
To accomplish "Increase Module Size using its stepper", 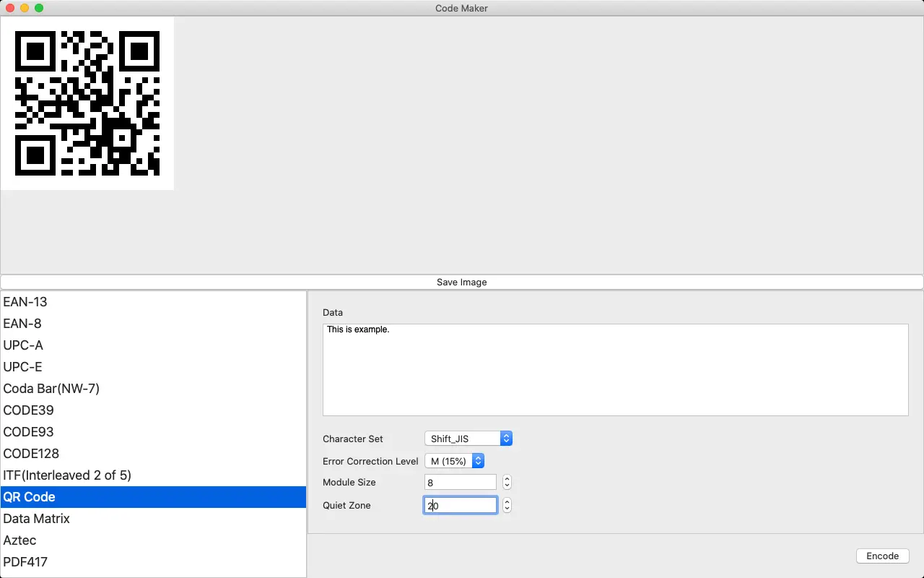I will (506, 478).
